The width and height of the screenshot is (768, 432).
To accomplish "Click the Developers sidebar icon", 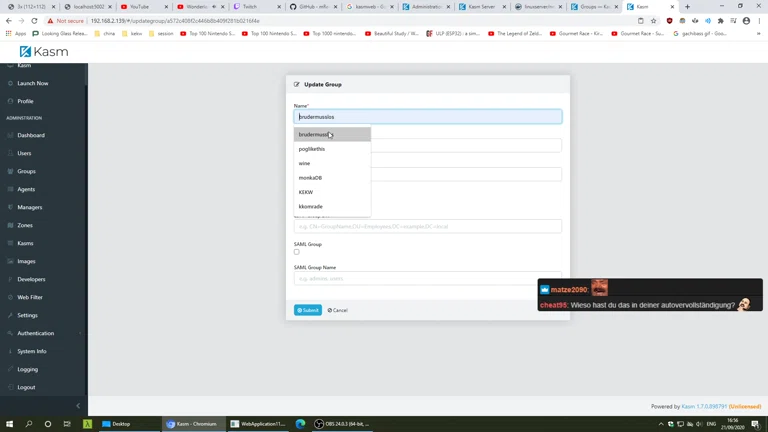I will pos(10,279).
